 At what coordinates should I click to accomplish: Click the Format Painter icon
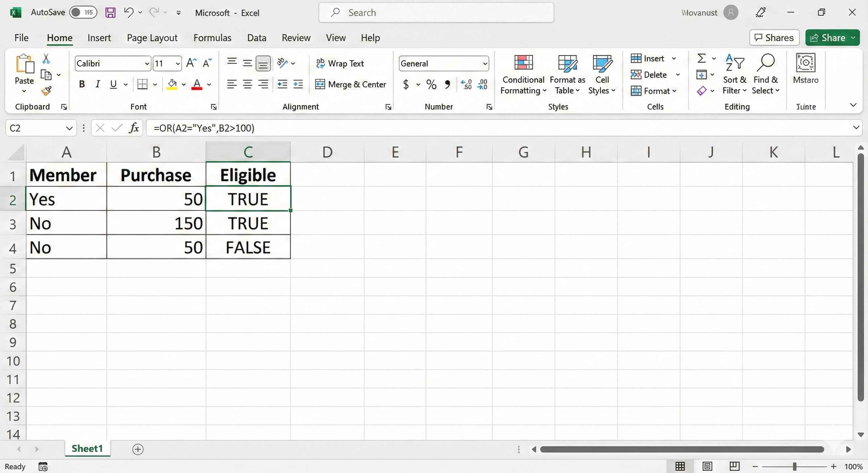tap(46, 91)
